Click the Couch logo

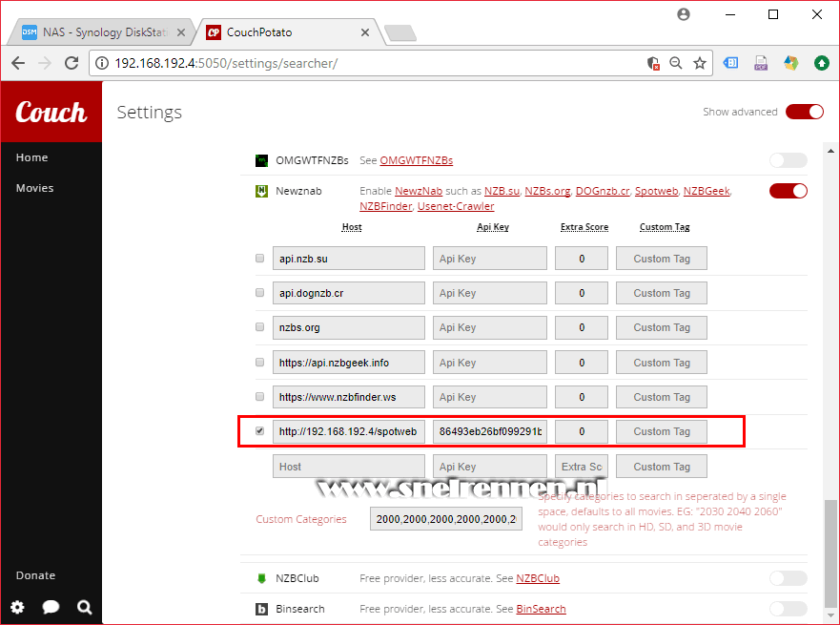[x=51, y=112]
